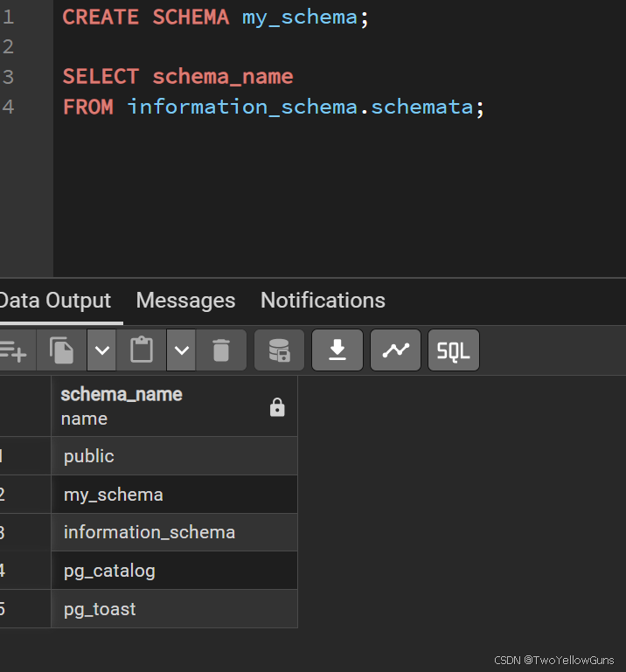Click the schema_name column header

(174, 406)
